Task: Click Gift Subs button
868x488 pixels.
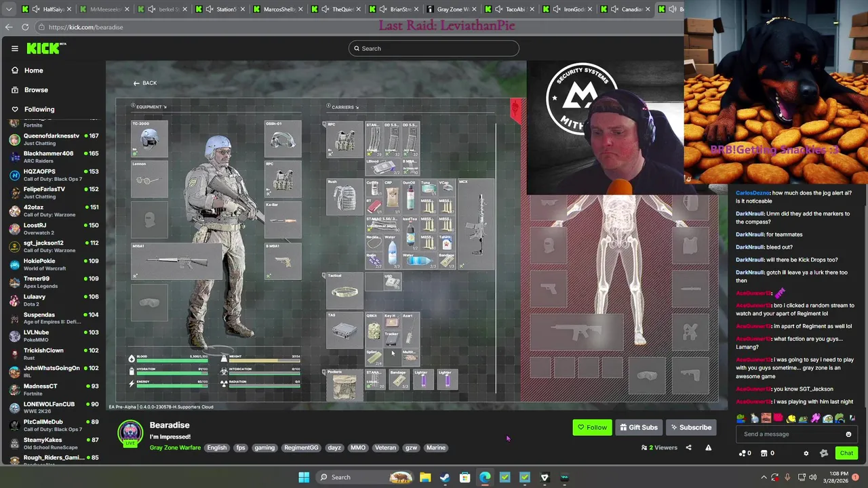Action: pos(639,428)
